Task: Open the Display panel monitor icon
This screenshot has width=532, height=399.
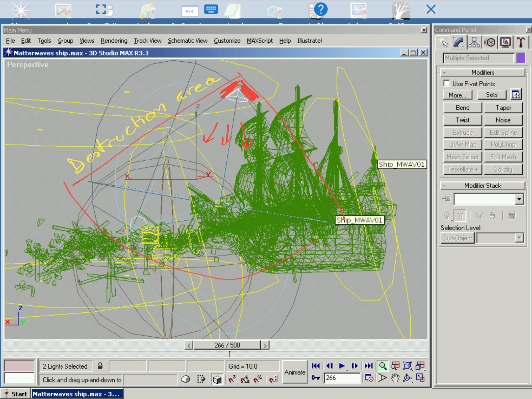Action: point(505,42)
